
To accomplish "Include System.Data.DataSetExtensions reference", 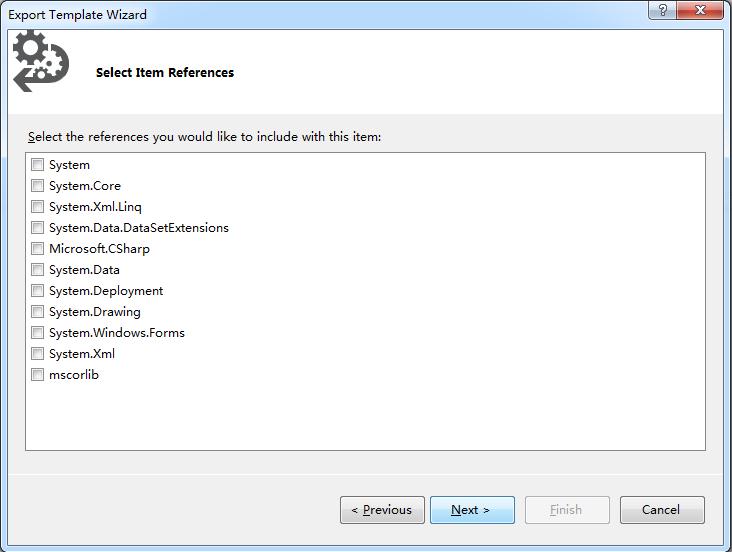I will click(37, 227).
